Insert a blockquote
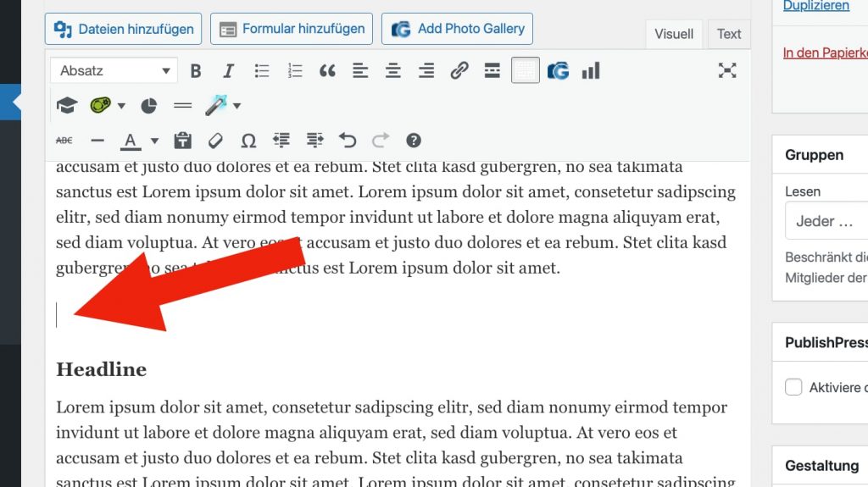This screenshot has width=868, height=487. 327,71
